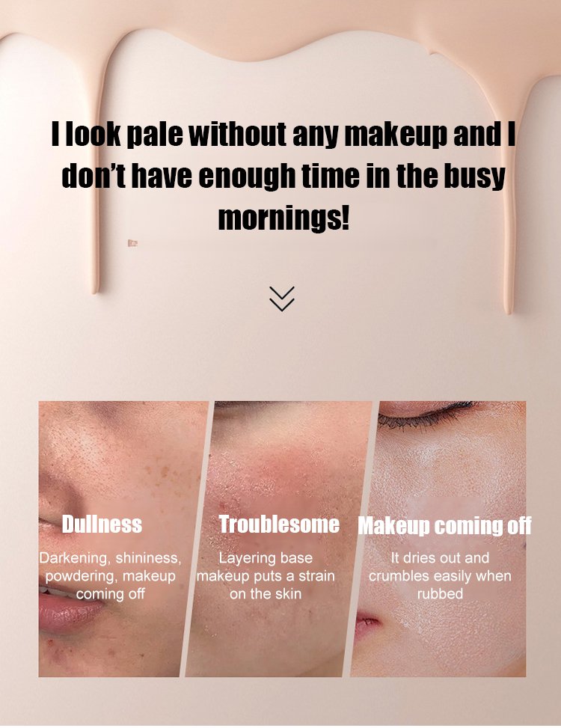Click the dries out and crumbles text
This screenshot has height=728, width=561.
(x=440, y=575)
